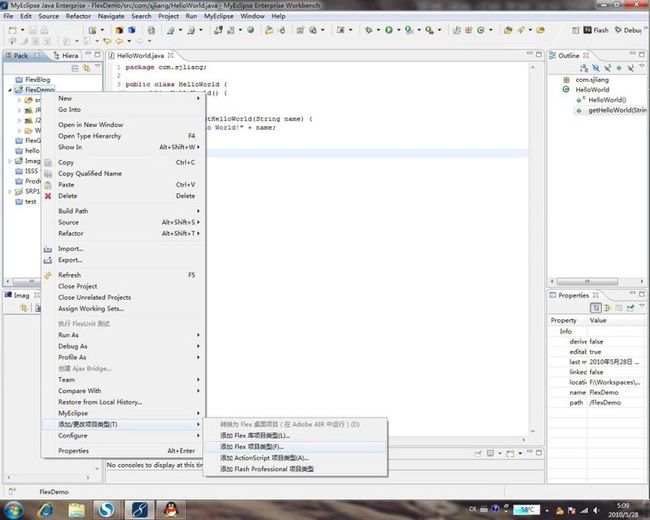
Task: Click the Open Perspective icon
Action: (576, 30)
